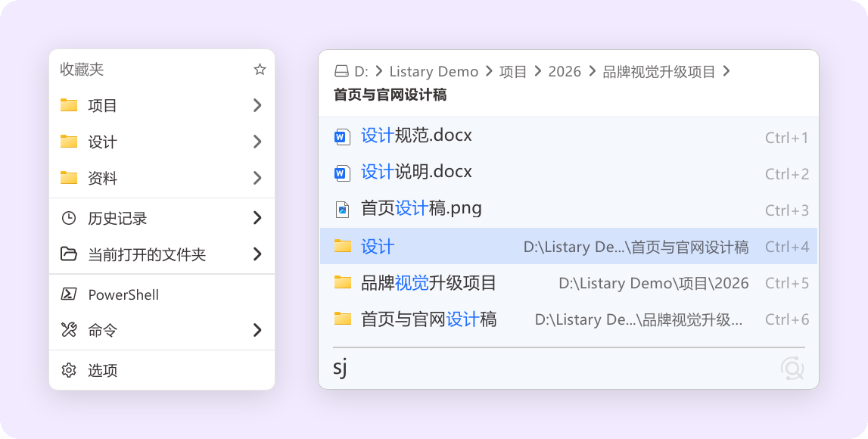Click the star icon beside 收藏夹
Screen dimensions: 868x439
click(260, 69)
